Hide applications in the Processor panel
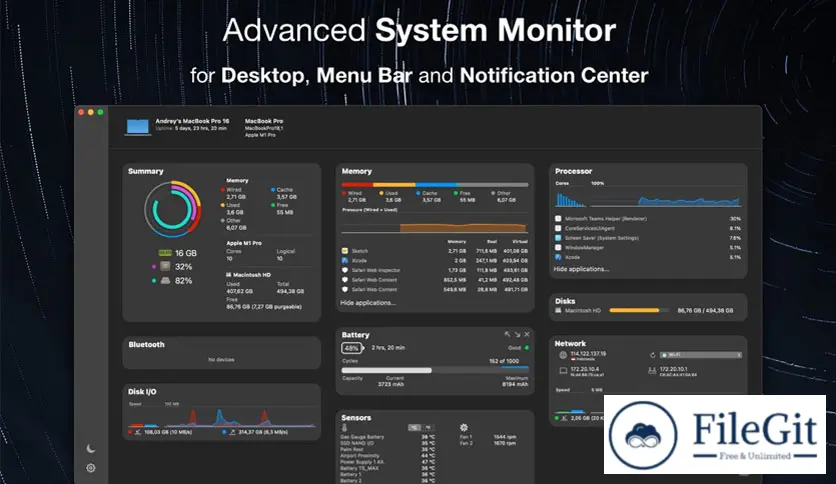Screen dimensions: 836x484 [581, 269]
